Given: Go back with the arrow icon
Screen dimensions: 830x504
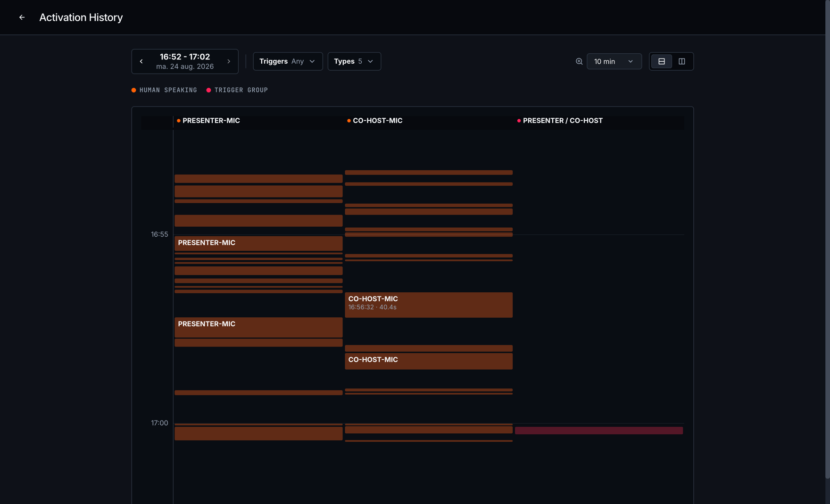Looking at the screenshot, I should [22, 17].
